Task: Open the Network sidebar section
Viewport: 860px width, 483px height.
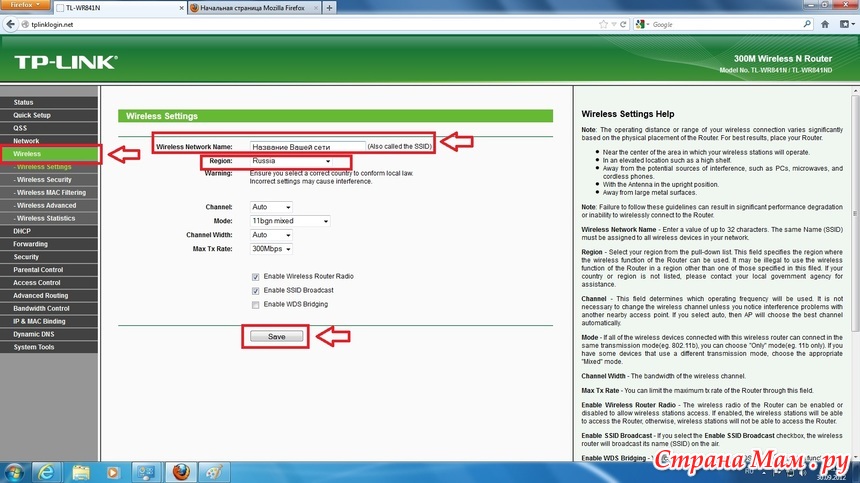Action: point(49,141)
